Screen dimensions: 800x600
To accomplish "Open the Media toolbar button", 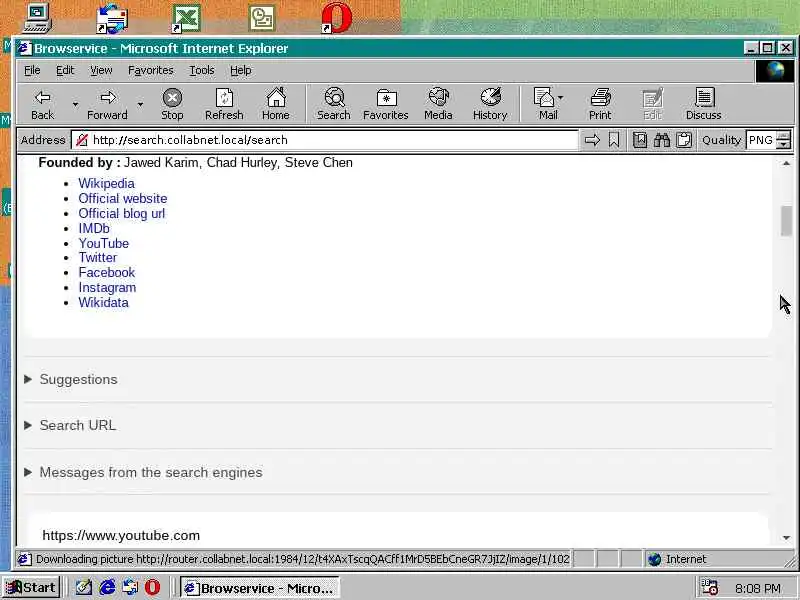I will coord(438,105).
